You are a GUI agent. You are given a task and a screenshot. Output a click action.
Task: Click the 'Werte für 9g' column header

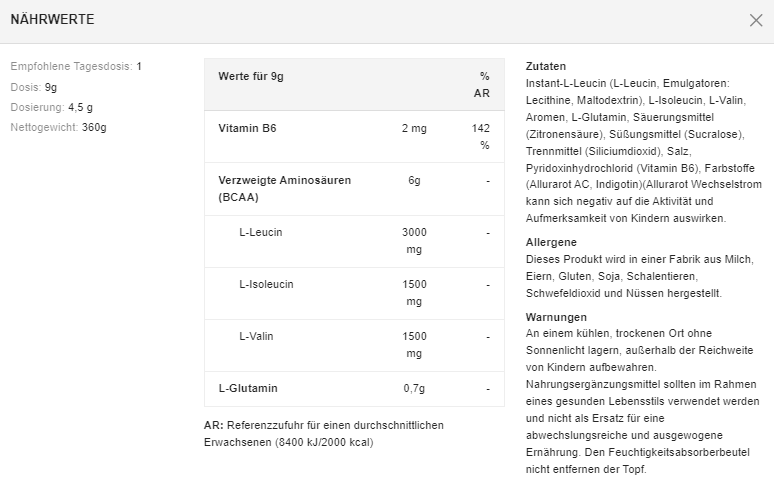pos(252,76)
